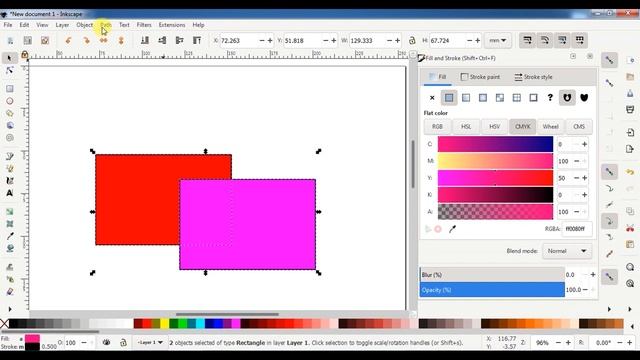Open the mm units dropdown

(x=498, y=40)
